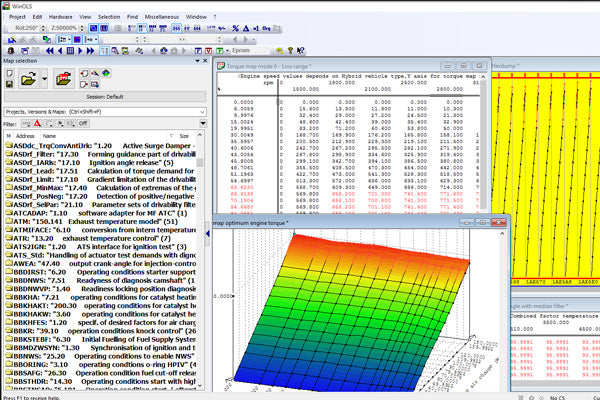Open the Edit menu
The height and width of the screenshot is (400, 600).
37,17
